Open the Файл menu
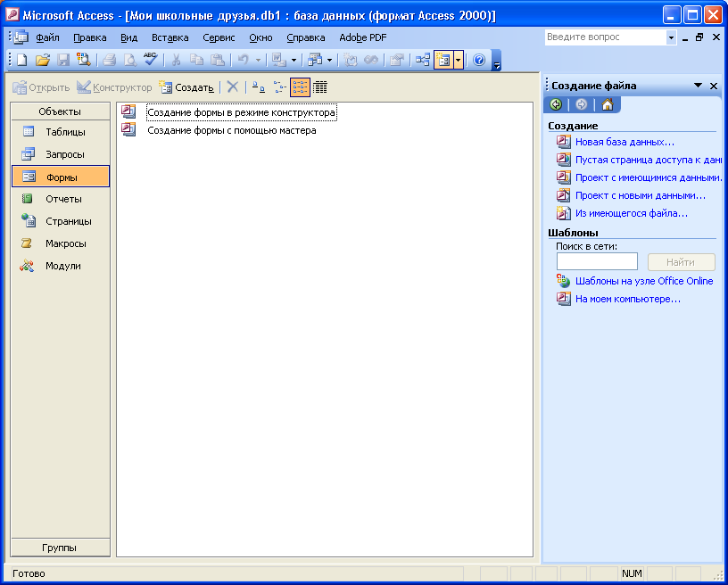The height and width of the screenshot is (585, 728). pyautogui.click(x=48, y=37)
